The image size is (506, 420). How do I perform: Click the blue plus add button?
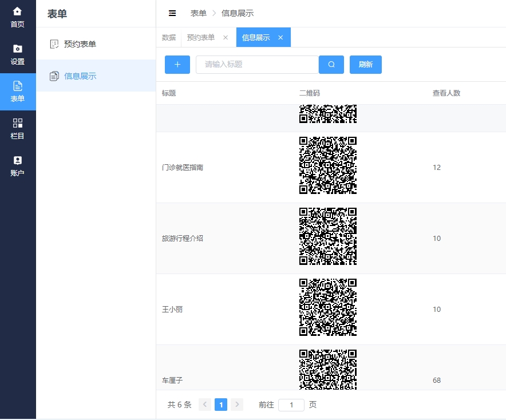(x=177, y=65)
